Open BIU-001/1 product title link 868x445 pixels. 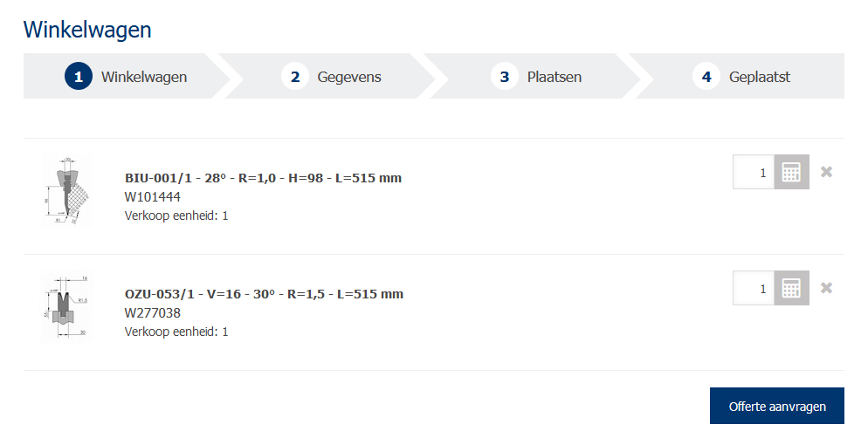click(x=263, y=178)
